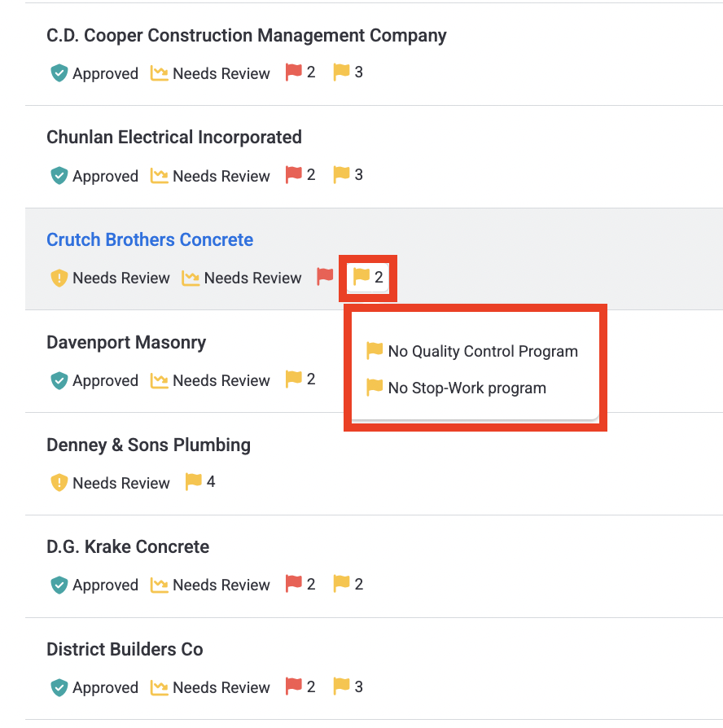Select the No Stop-Work program flag entry
Screen dimensions: 723x728
[x=456, y=388]
